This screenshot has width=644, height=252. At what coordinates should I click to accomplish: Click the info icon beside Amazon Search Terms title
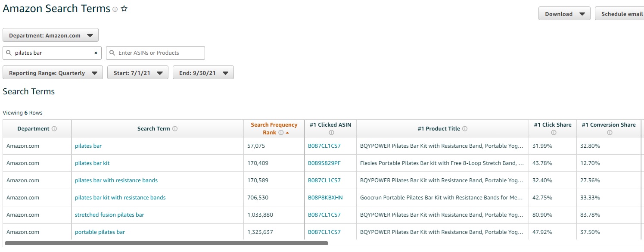point(115,9)
